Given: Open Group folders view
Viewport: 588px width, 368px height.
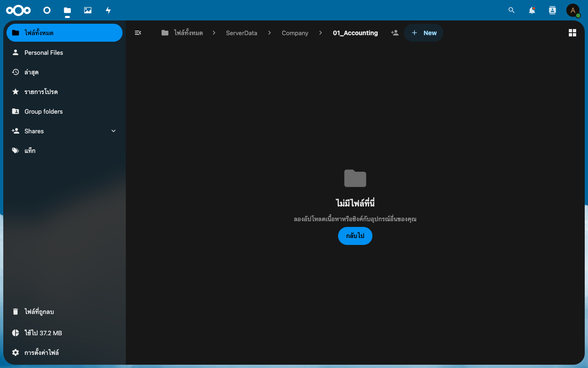Looking at the screenshot, I should point(65,111).
